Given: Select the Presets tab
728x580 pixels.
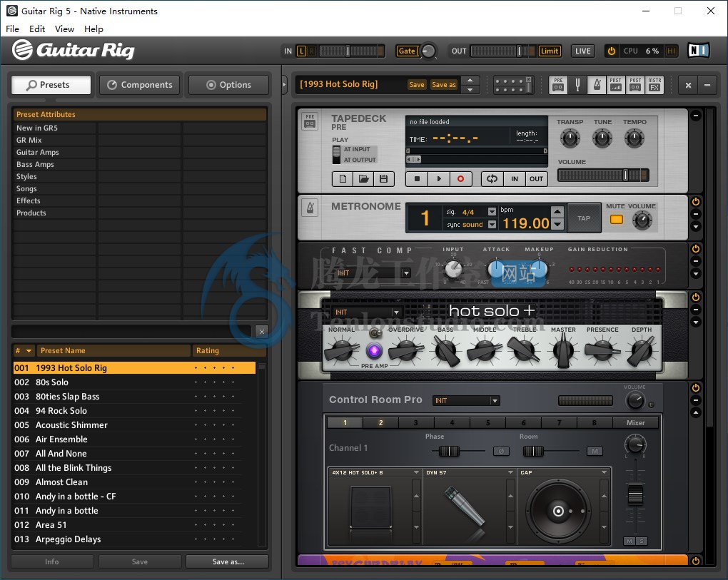Looking at the screenshot, I should point(51,85).
